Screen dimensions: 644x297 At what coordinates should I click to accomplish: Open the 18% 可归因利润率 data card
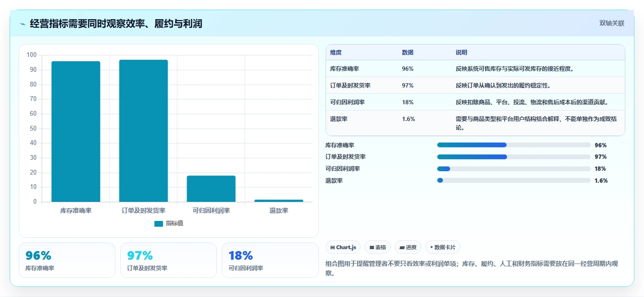270,260
